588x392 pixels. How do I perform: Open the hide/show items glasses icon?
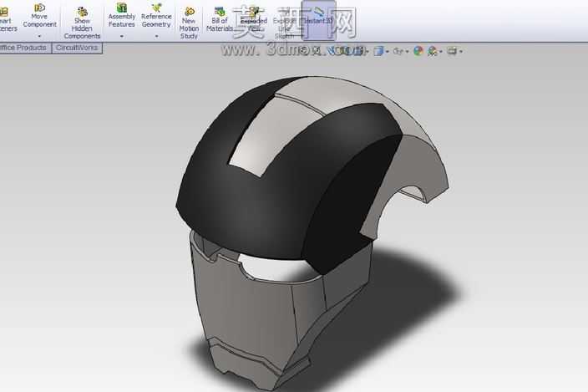398,51
